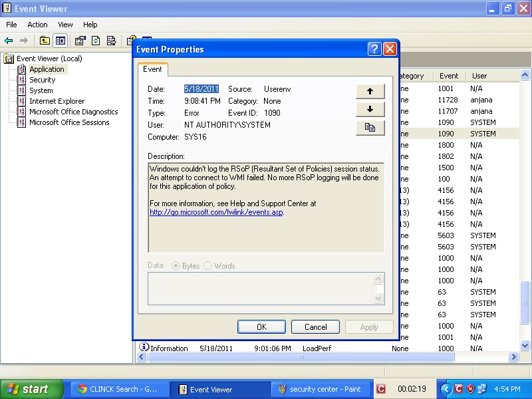Click the Forward arrow toolbar icon
The width and height of the screenshot is (532, 399).
pos(24,41)
